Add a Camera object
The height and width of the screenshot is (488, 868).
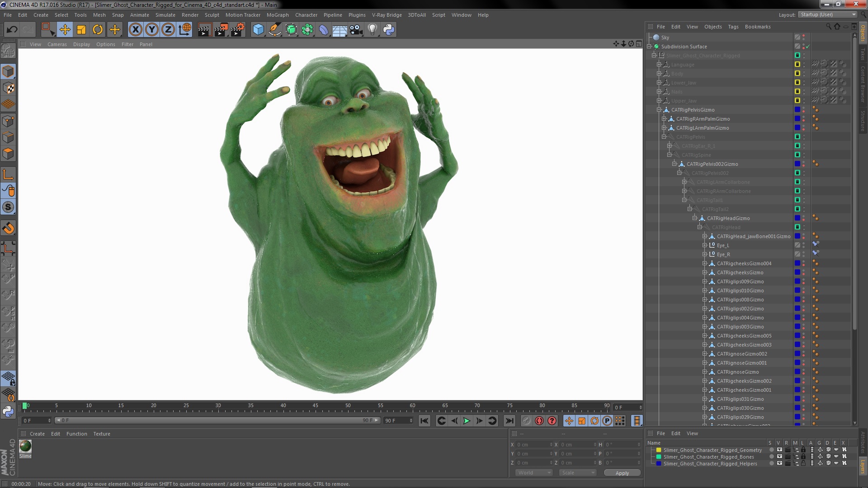pyautogui.click(x=356, y=30)
